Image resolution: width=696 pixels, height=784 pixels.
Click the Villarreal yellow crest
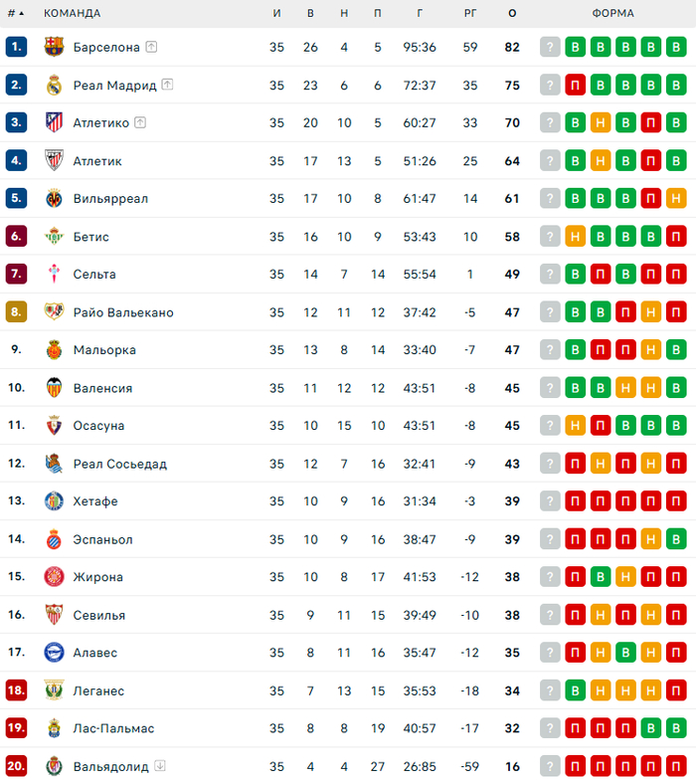(x=54, y=199)
